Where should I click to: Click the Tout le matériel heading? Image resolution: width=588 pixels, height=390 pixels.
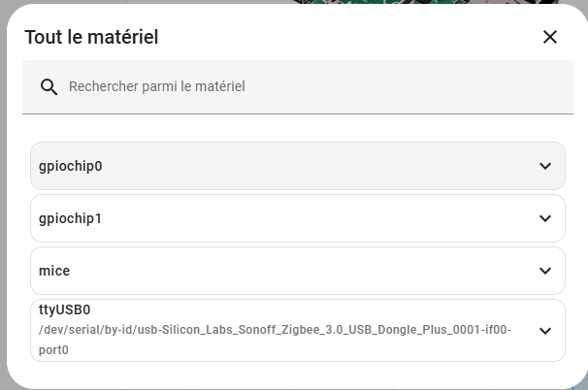tap(91, 38)
